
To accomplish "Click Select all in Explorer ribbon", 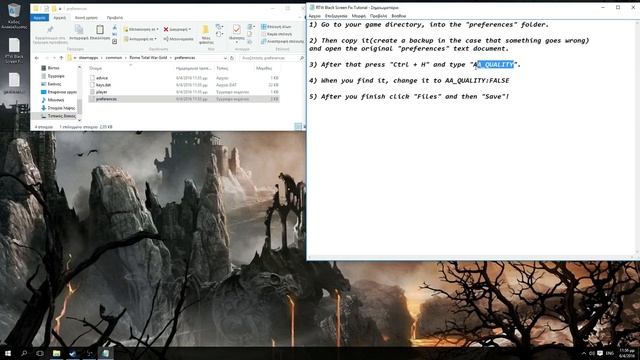I will click(x=276, y=27).
